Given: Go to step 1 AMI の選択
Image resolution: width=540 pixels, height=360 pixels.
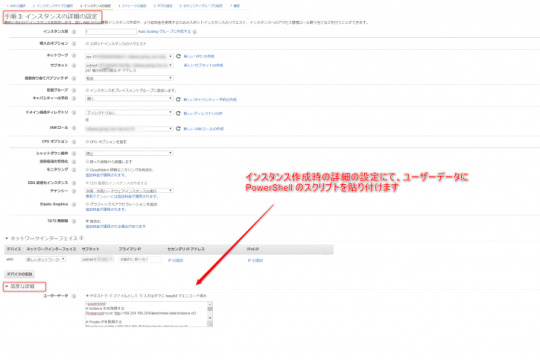Looking at the screenshot, I should click(16, 6).
